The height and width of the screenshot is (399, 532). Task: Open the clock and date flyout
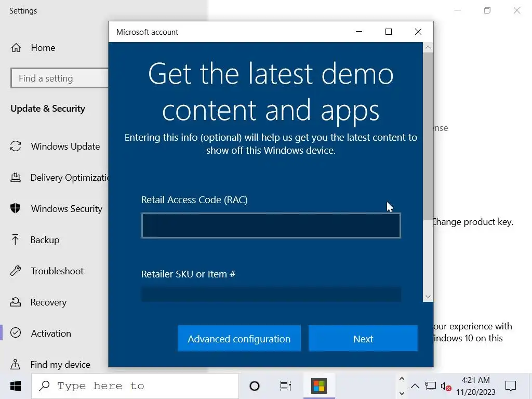476,386
